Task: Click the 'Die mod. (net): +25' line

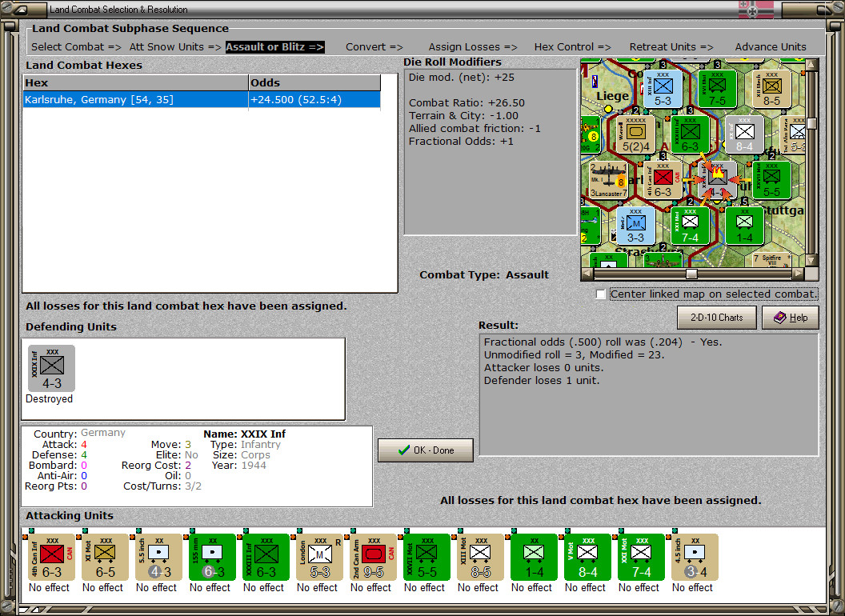Action: pos(461,77)
